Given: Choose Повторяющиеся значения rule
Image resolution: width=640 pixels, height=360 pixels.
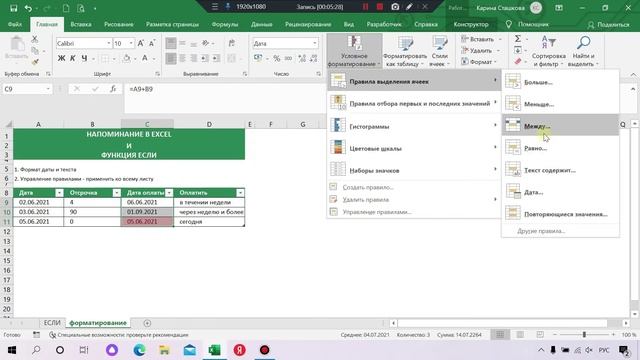Looking at the screenshot, I should tap(560, 214).
